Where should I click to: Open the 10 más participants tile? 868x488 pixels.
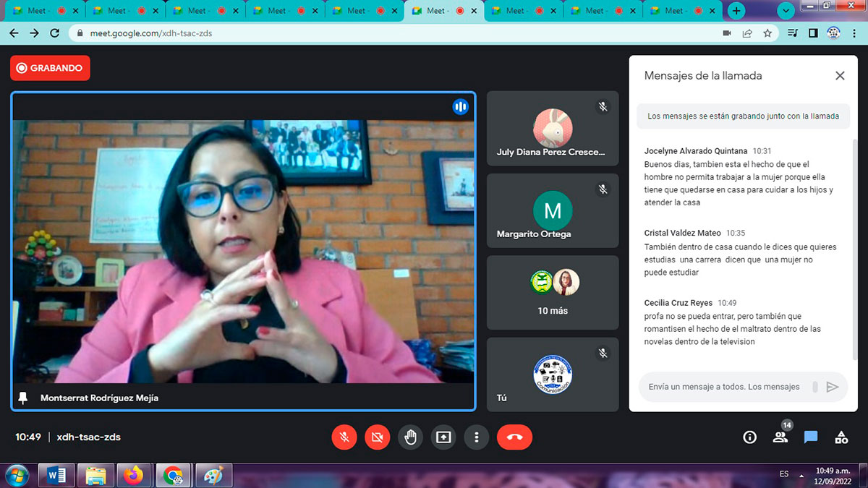click(x=553, y=293)
